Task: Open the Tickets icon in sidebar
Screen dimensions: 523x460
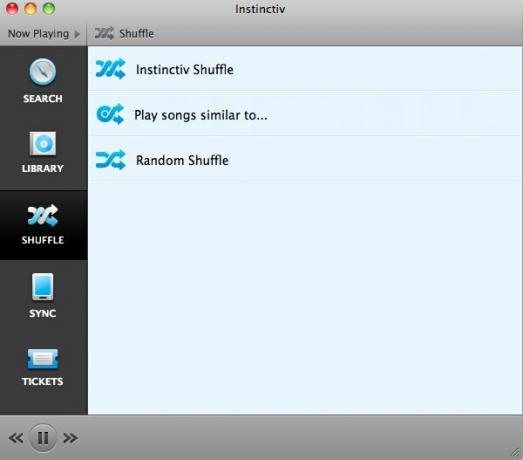Action: pos(43,359)
